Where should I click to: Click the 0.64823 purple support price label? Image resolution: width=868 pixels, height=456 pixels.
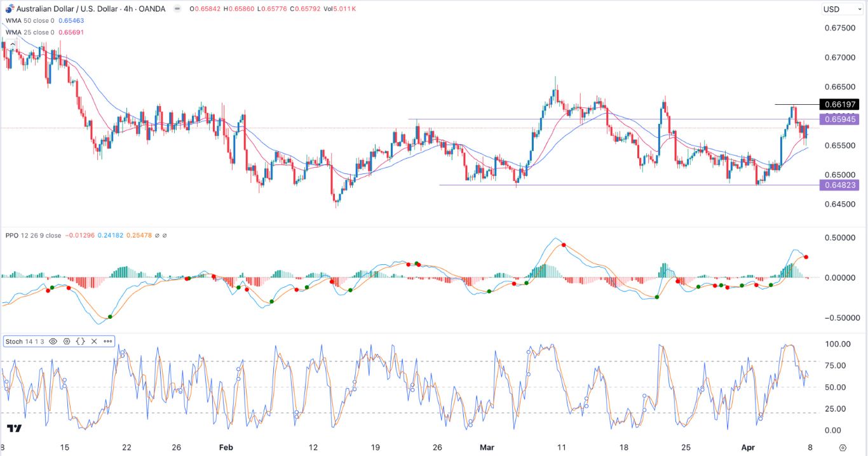pyautogui.click(x=839, y=185)
